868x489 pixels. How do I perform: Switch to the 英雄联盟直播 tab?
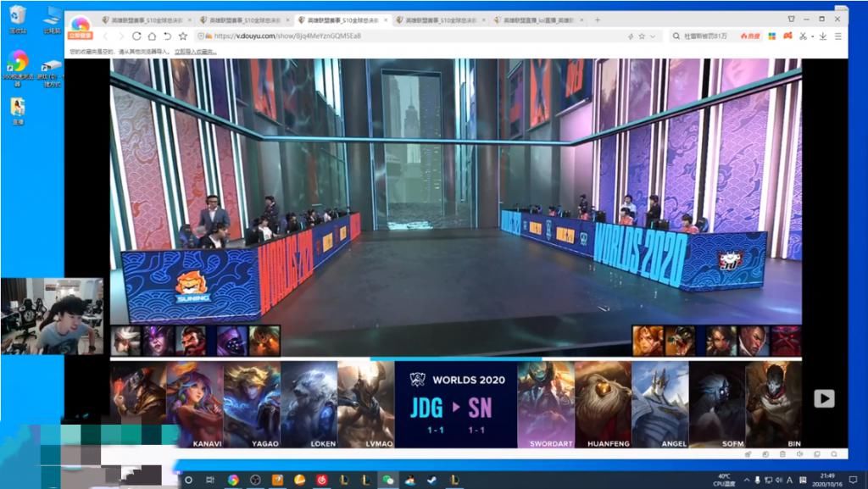pyautogui.click(x=538, y=19)
